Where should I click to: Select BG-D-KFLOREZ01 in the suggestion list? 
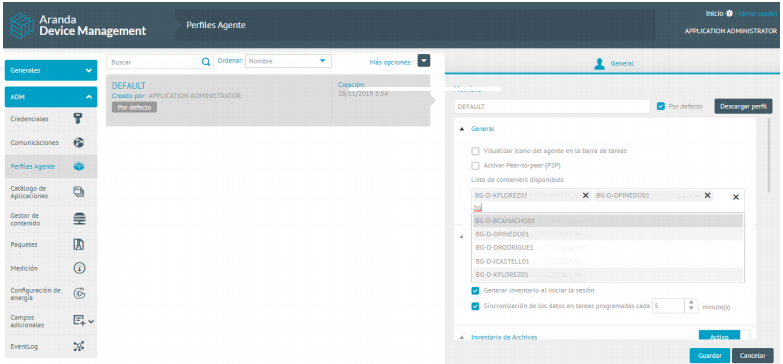tap(608, 274)
